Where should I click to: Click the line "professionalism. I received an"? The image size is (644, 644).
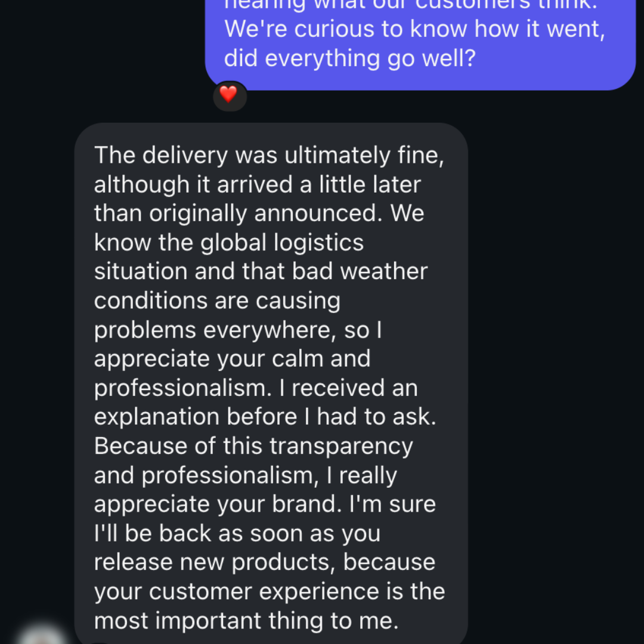pyautogui.click(x=256, y=388)
